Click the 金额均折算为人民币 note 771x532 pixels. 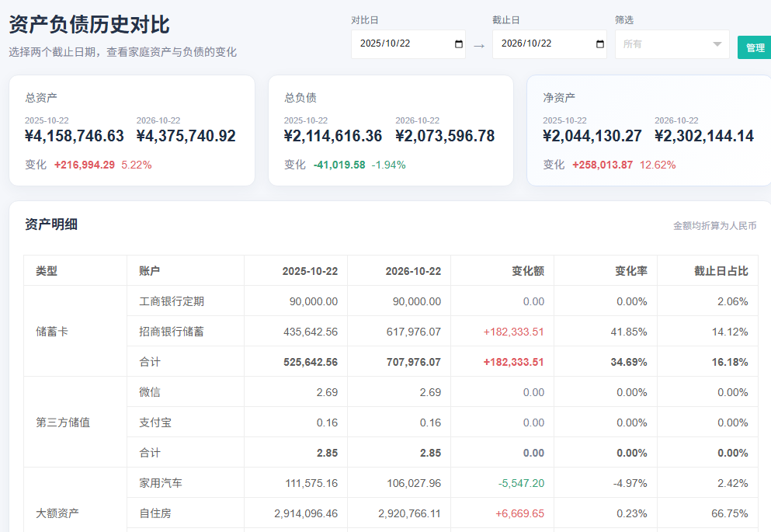pos(715,226)
